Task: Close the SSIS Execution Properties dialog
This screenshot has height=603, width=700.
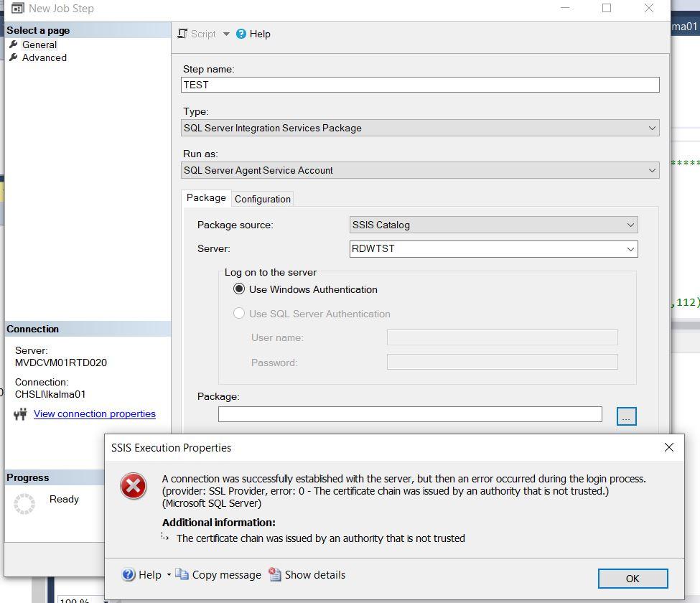Action: [668, 447]
